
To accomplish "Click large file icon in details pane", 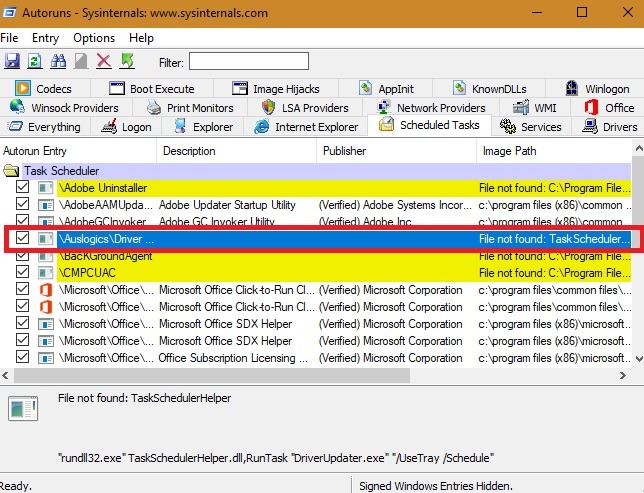I will pos(23,408).
